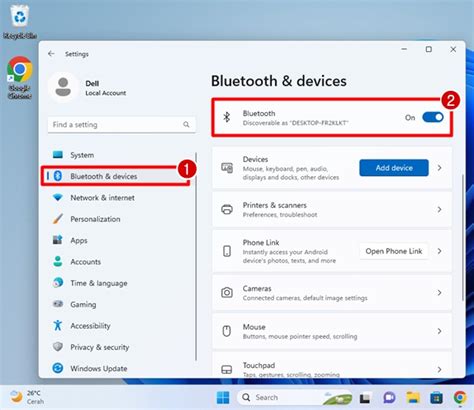Open Printers & scanners chevron
The height and width of the screenshot is (410, 474).
point(439,209)
